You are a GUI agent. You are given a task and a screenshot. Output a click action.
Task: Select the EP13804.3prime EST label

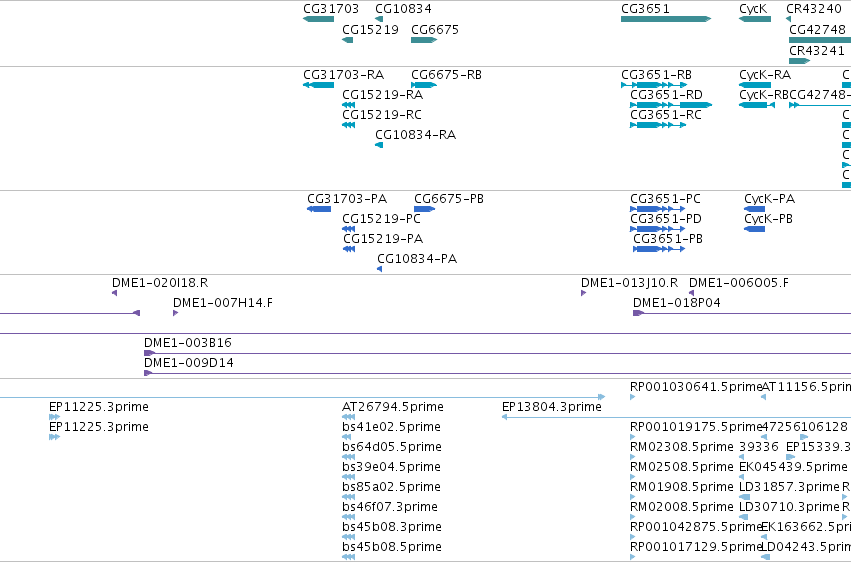point(552,407)
